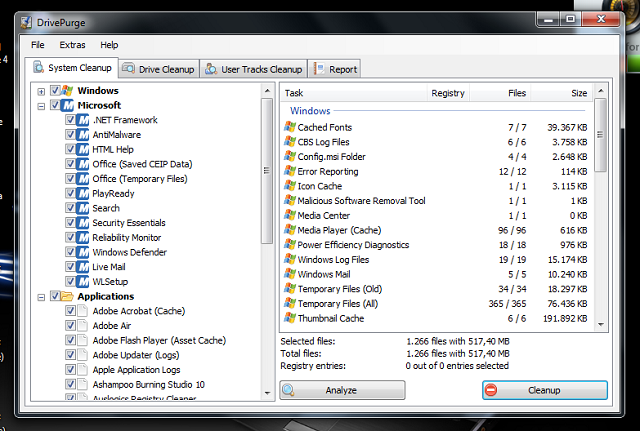Click the DrivePurge app icon in title bar
This screenshot has height=431, width=640.
pyautogui.click(x=26, y=22)
